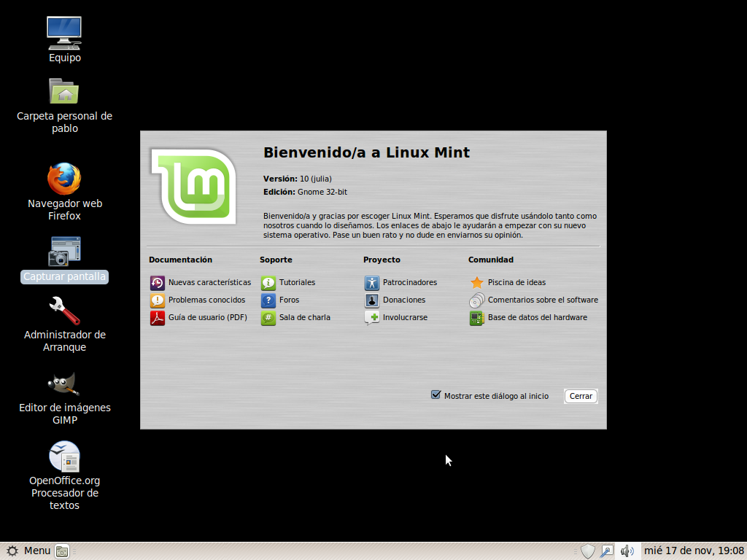The width and height of the screenshot is (747, 560).
Task: Select OpenOffice.org Procesador de textos icon
Action: (x=64, y=456)
